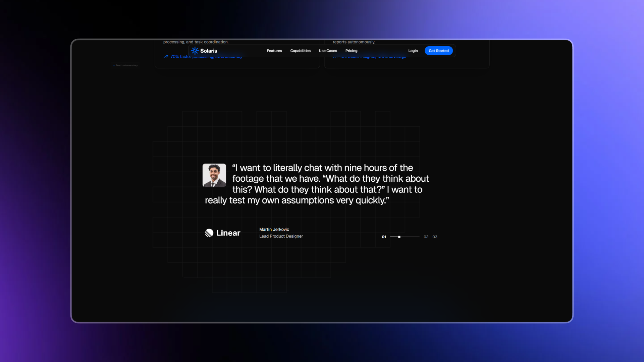Click the Solaris brand name text
This screenshot has width=644, height=362.
(209, 51)
